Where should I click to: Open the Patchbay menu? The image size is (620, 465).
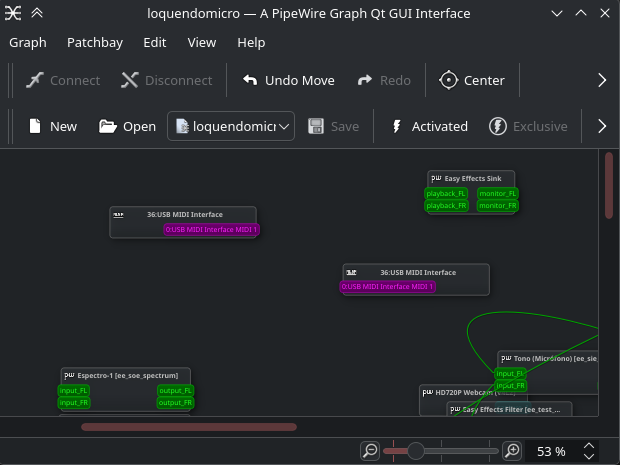pyautogui.click(x=95, y=43)
